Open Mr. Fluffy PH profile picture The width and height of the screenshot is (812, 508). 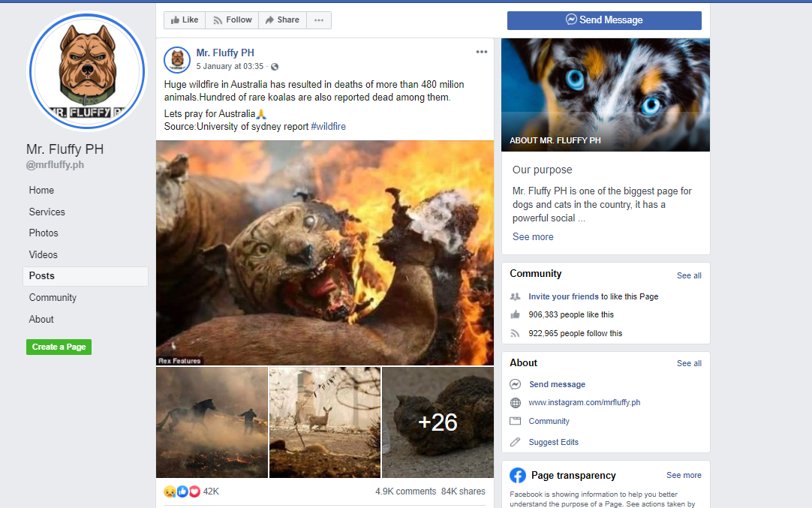pyautogui.click(x=87, y=71)
